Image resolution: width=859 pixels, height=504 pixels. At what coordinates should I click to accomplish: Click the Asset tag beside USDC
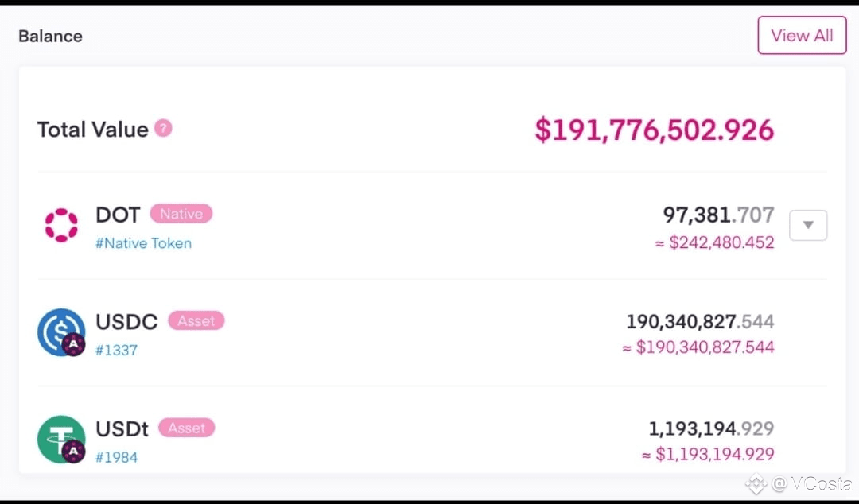tap(196, 320)
